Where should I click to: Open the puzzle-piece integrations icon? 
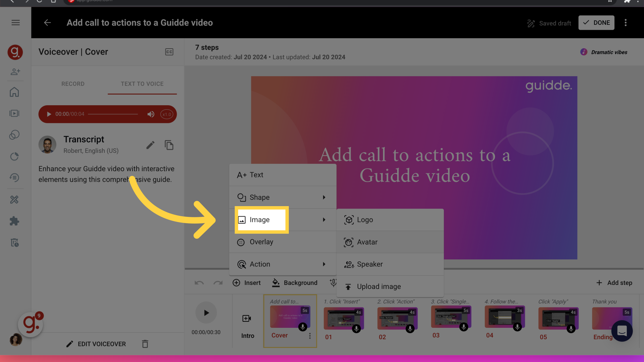[14, 221]
